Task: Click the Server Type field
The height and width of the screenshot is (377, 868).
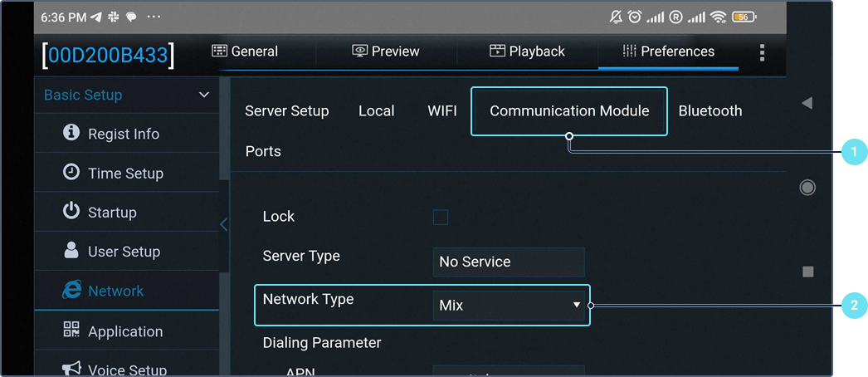Action: 509,262
